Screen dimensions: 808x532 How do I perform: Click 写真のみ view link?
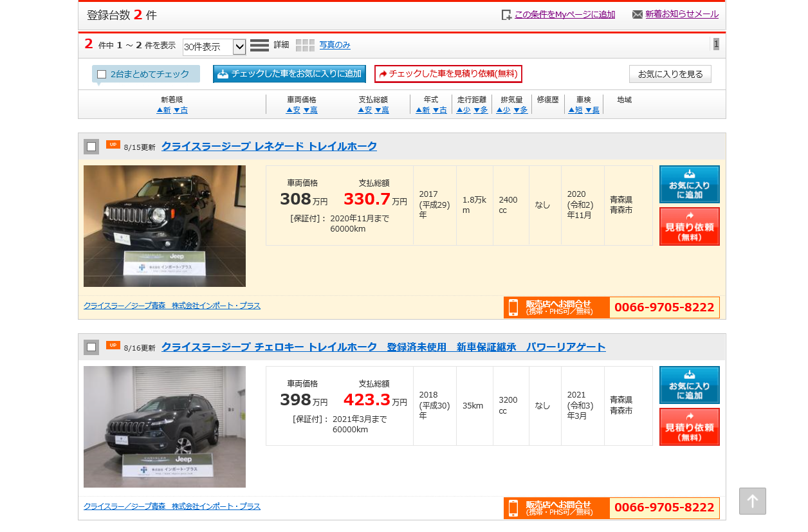click(335, 45)
